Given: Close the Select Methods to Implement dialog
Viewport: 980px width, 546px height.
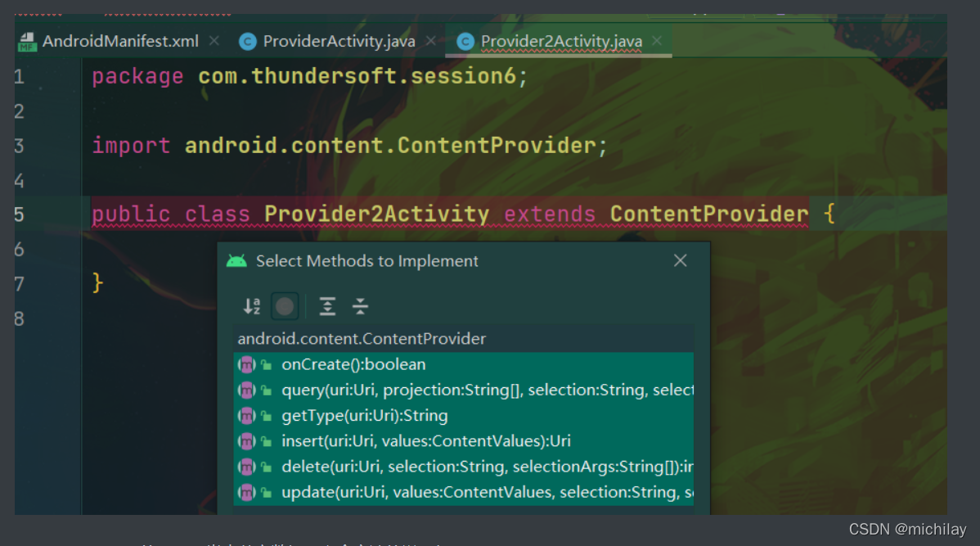Looking at the screenshot, I should point(681,261).
